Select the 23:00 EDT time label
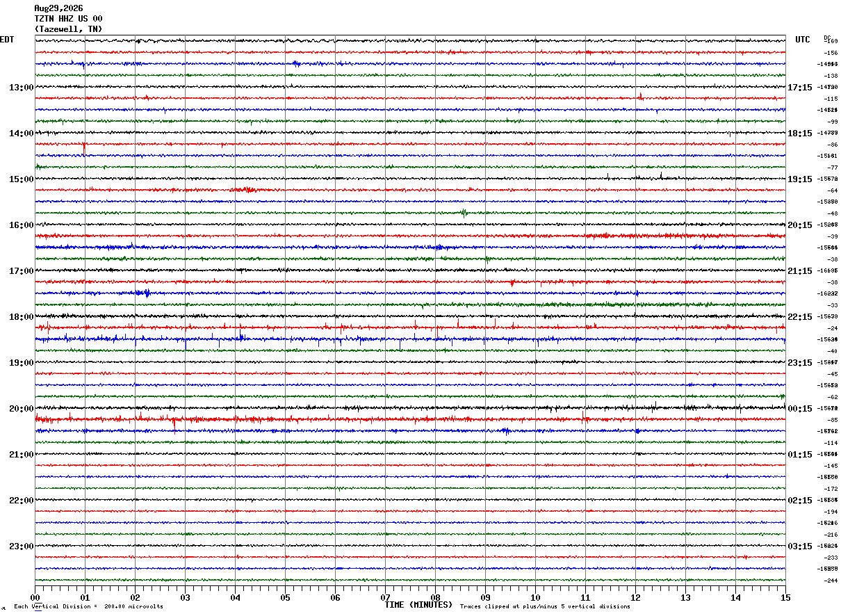The height and width of the screenshot is (616, 841). 21,546
